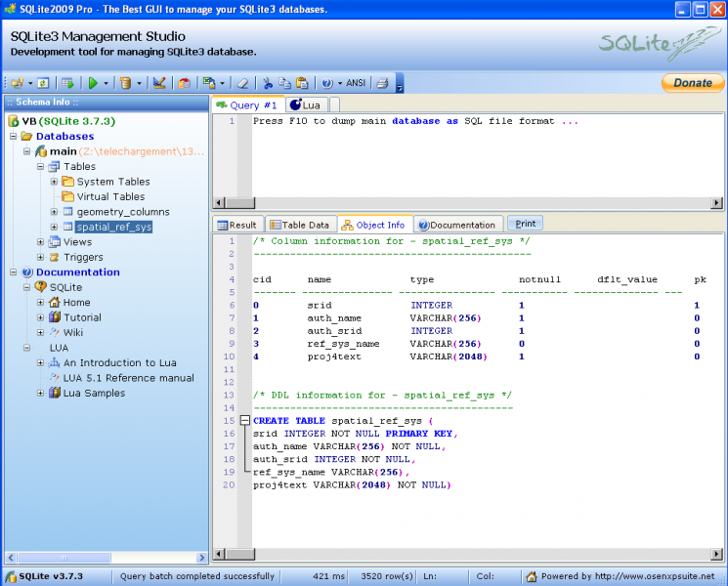Collapse the main database node
The width and height of the screenshot is (728, 586).
click(27, 151)
